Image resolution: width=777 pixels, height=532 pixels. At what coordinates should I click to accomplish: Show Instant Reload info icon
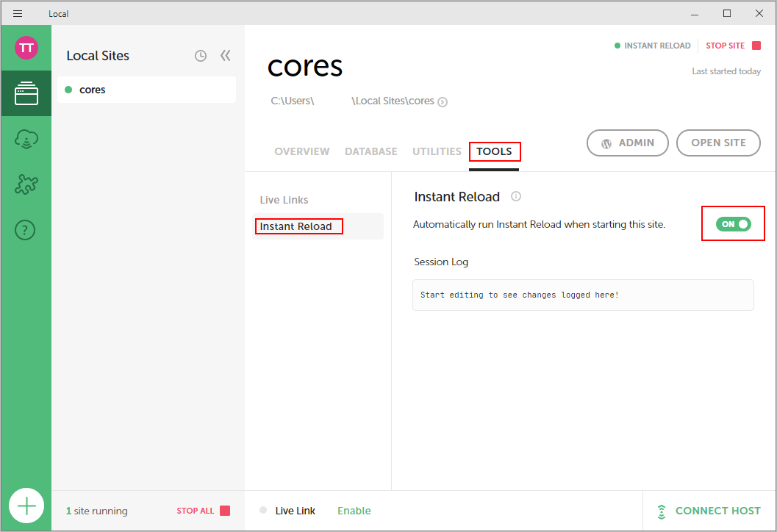(x=516, y=196)
